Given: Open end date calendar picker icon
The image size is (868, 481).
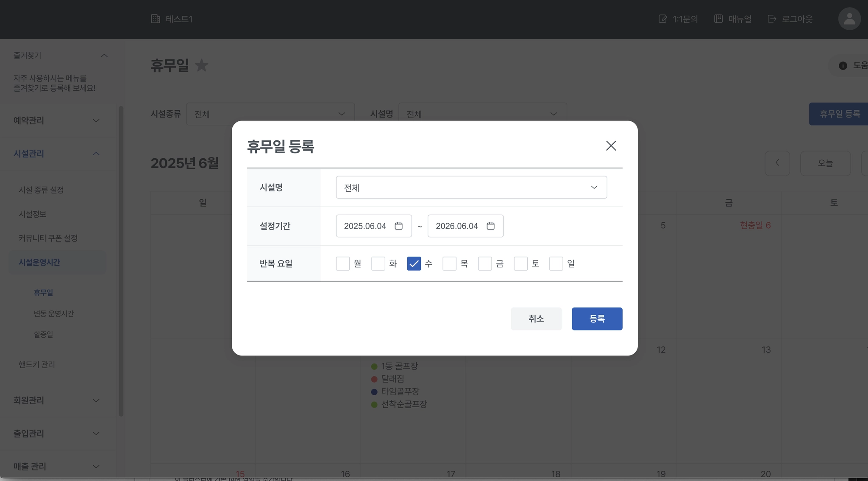Looking at the screenshot, I should [490, 226].
